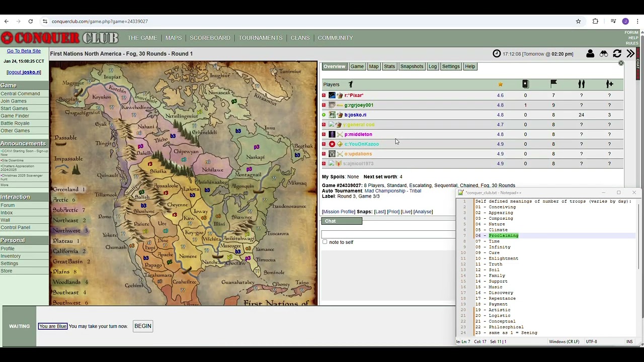The image size is (644, 362).
Task: Open the Last snapshot link
Action: tap(380, 212)
